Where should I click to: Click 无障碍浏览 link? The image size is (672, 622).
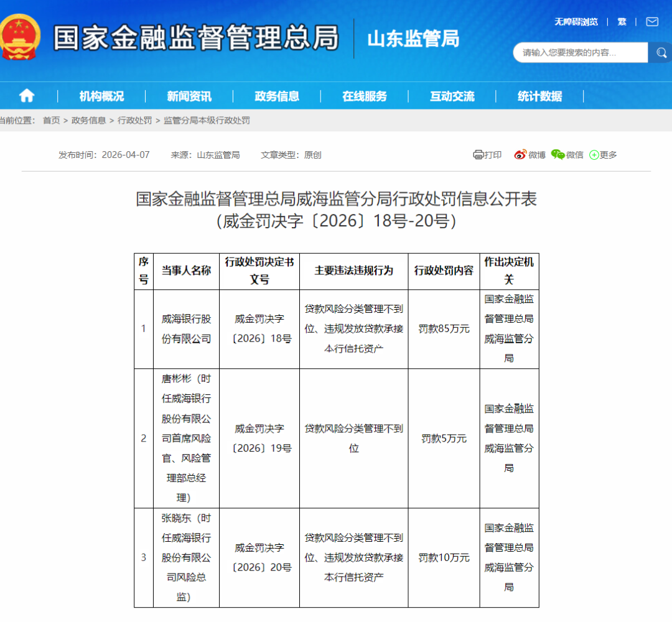[576, 22]
